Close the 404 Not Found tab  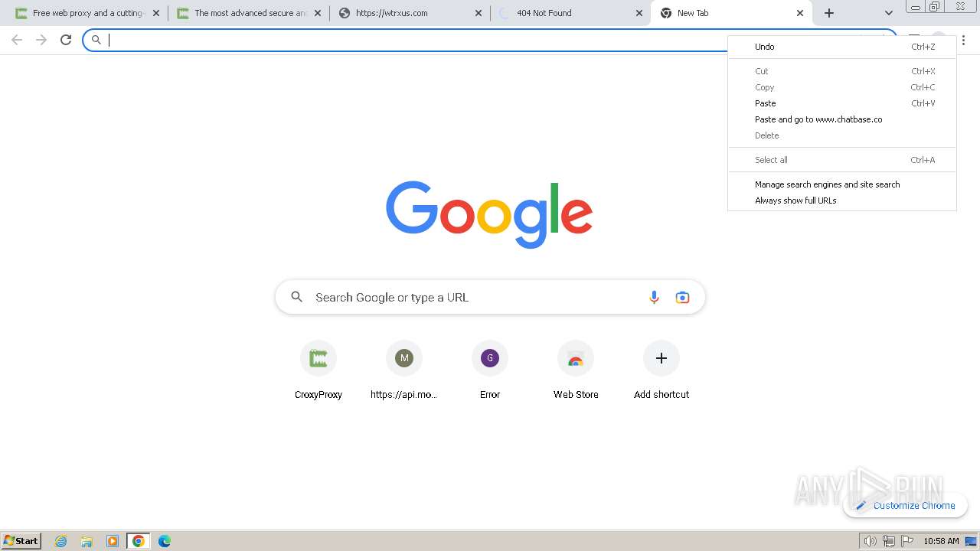[639, 13]
